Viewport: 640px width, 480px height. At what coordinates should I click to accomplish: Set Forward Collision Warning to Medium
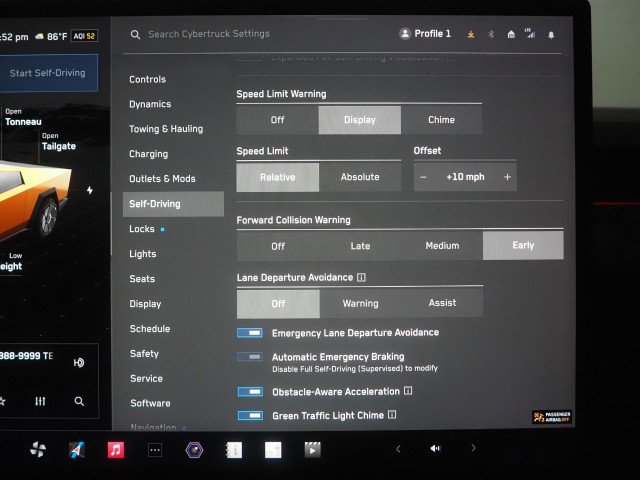tap(442, 246)
